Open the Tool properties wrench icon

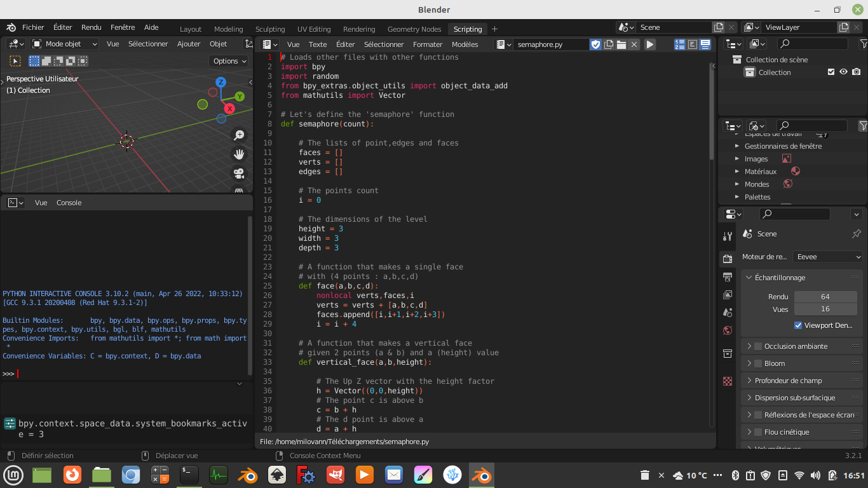(x=728, y=236)
